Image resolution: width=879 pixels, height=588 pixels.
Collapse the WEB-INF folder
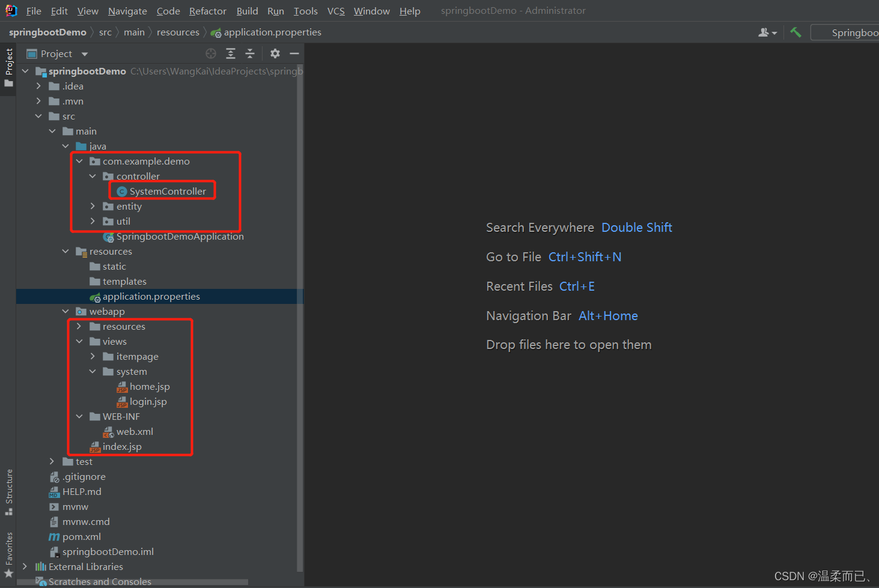79,416
